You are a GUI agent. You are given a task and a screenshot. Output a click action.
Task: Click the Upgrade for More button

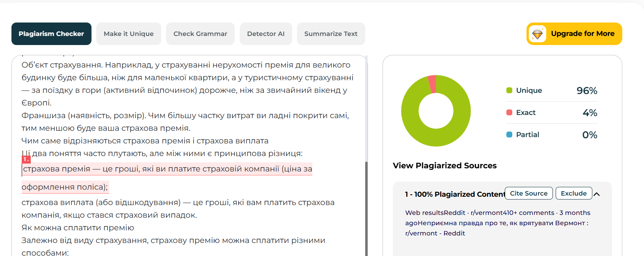coord(582,34)
